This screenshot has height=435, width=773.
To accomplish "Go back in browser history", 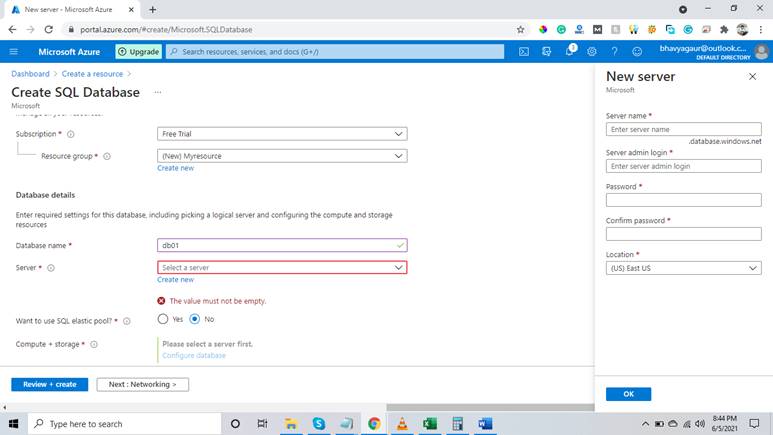I will [x=12, y=30].
